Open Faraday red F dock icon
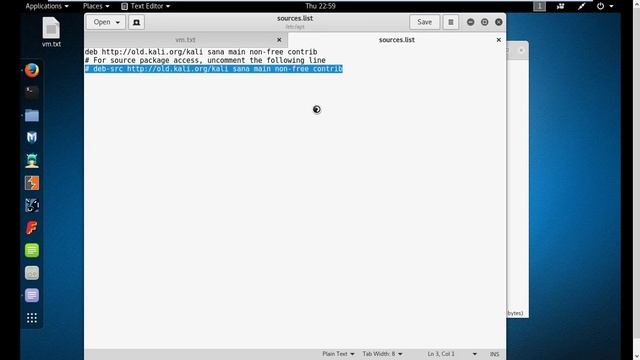Viewport: 640px width, 360px height. 32,228
